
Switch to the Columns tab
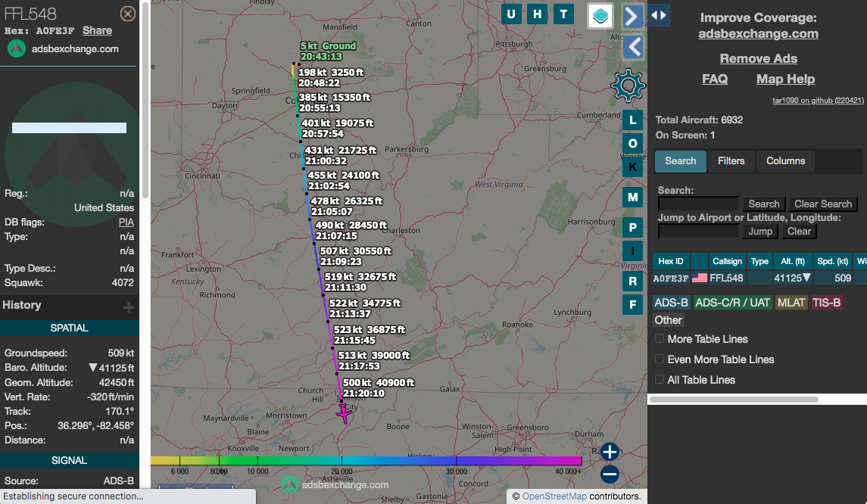coord(785,161)
